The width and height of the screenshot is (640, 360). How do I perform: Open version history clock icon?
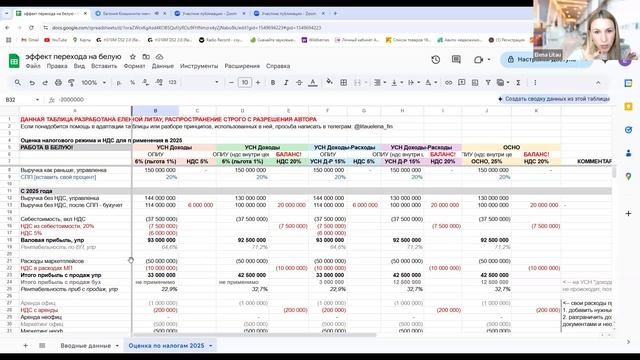click(436, 60)
